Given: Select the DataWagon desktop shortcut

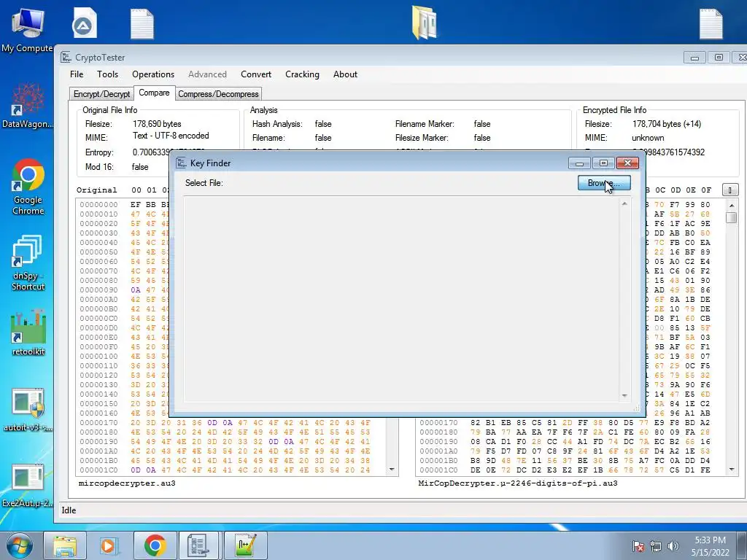Looking at the screenshot, I should click(x=27, y=106).
